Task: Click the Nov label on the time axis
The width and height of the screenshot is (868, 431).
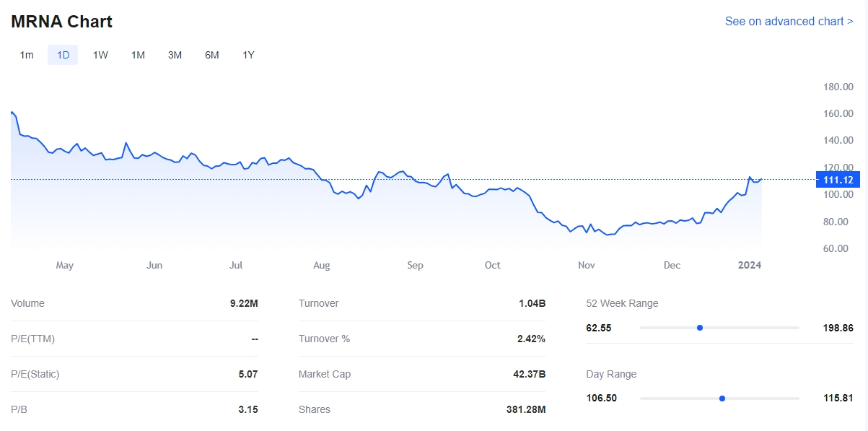Action: (x=587, y=265)
